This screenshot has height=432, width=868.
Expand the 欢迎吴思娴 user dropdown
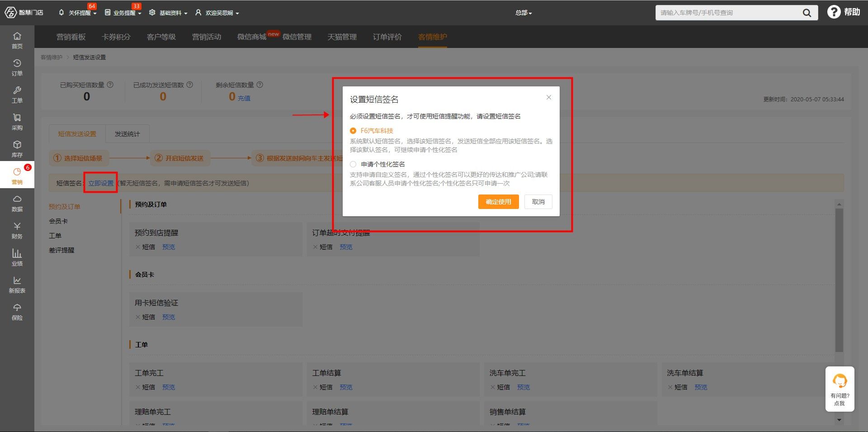point(217,13)
